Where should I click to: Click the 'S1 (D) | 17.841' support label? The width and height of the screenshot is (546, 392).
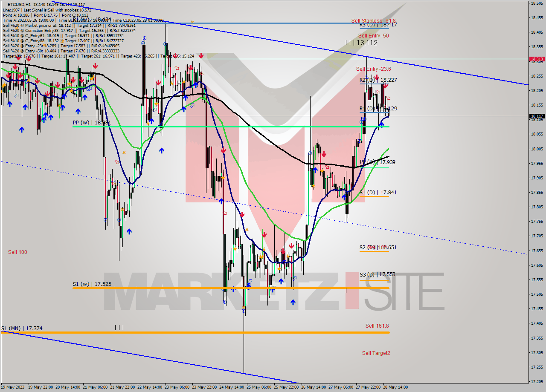pos(378,193)
